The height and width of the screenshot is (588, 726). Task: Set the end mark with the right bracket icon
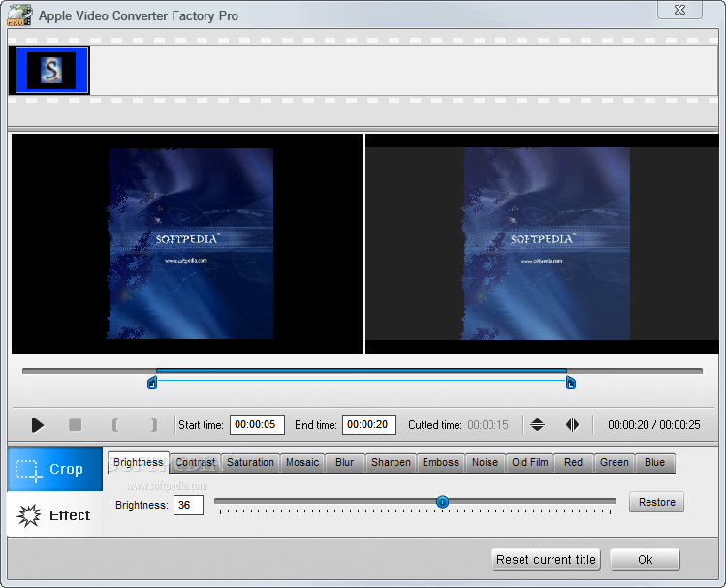(154, 424)
